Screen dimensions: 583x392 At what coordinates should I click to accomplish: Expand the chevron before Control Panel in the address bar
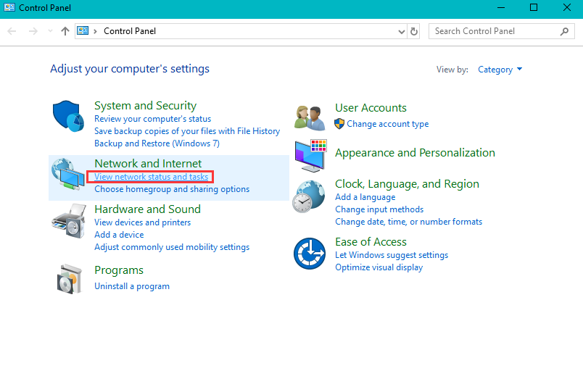96,32
